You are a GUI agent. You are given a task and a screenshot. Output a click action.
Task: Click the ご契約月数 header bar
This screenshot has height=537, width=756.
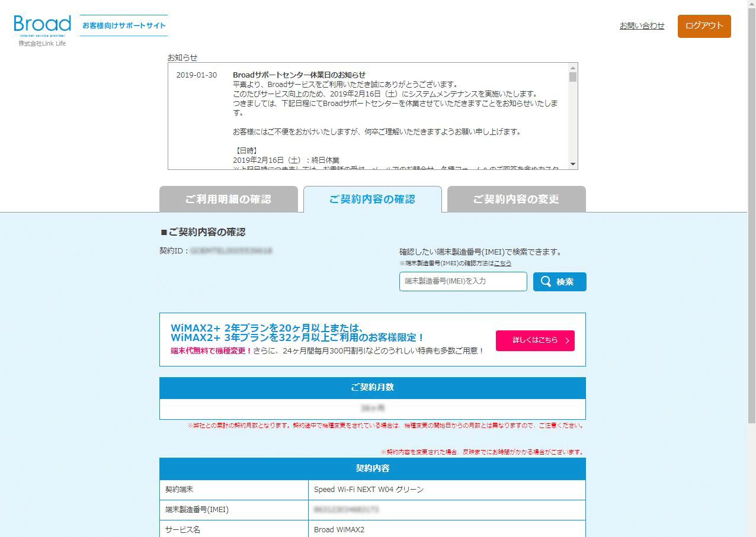point(371,388)
